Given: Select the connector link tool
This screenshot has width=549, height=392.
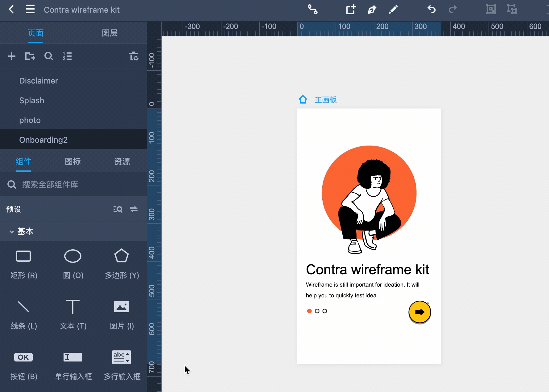Looking at the screenshot, I should pos(312,10).
